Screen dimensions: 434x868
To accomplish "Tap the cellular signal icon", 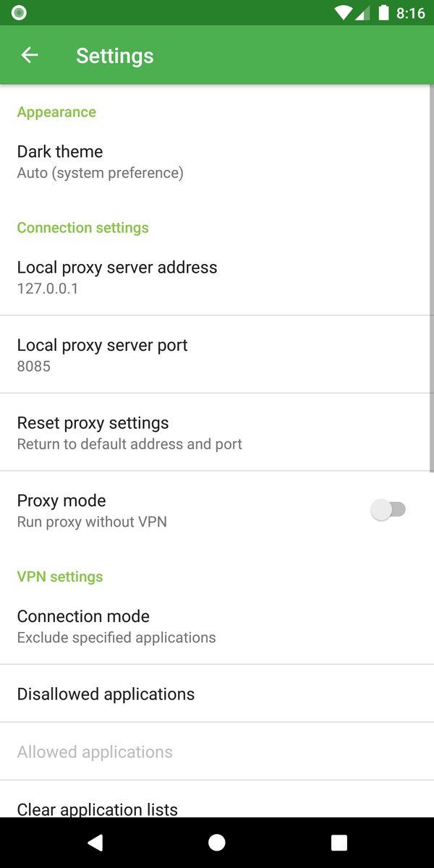I will [x=362, y=13].
